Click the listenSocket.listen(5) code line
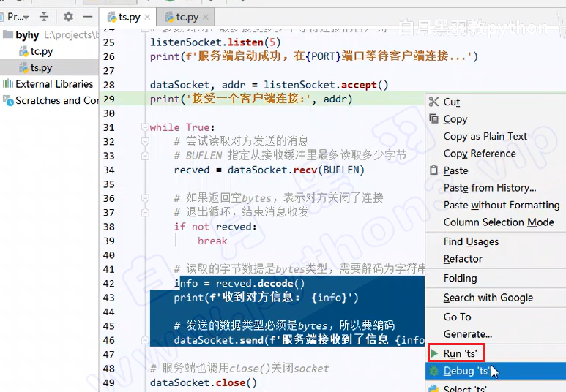Image resolution: width=566 pixels, height=392 pixels. (x=215, y=42)
